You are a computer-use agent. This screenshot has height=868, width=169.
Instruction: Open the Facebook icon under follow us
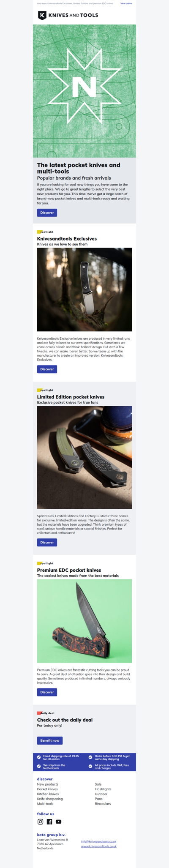pyautogui.click(x=49, y=822)
